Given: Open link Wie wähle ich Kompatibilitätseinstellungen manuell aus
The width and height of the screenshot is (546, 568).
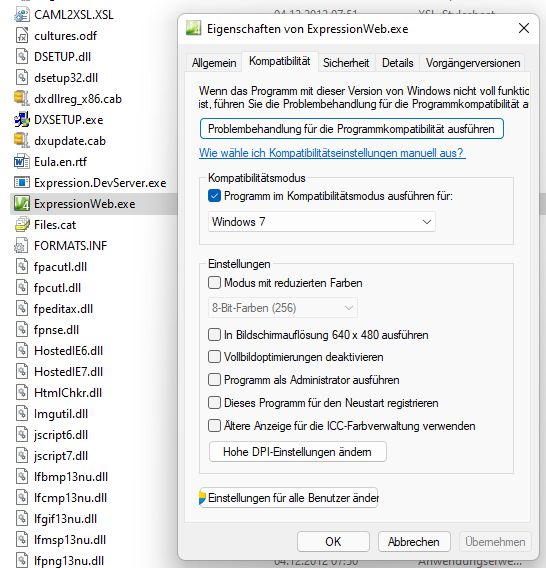Looking at the screenshot, I should point(332,153).
